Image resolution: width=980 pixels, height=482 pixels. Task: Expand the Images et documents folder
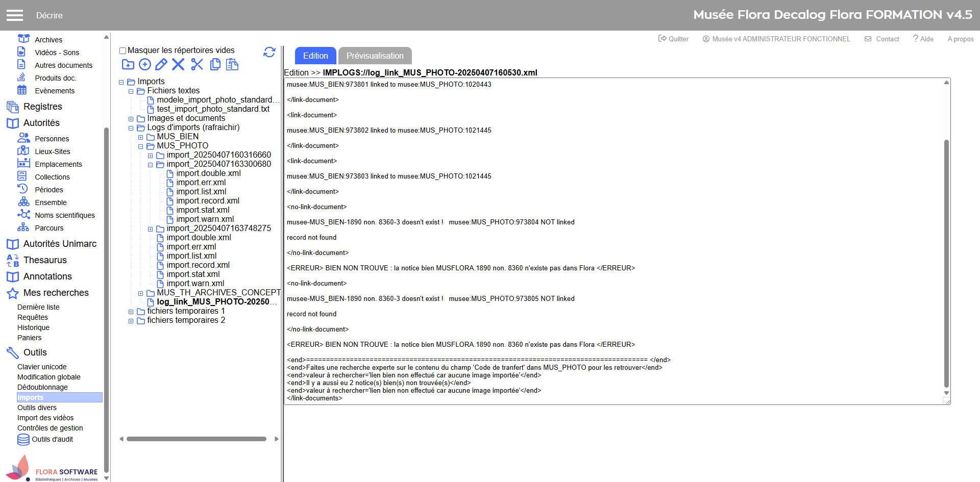(x=131, y=119)
